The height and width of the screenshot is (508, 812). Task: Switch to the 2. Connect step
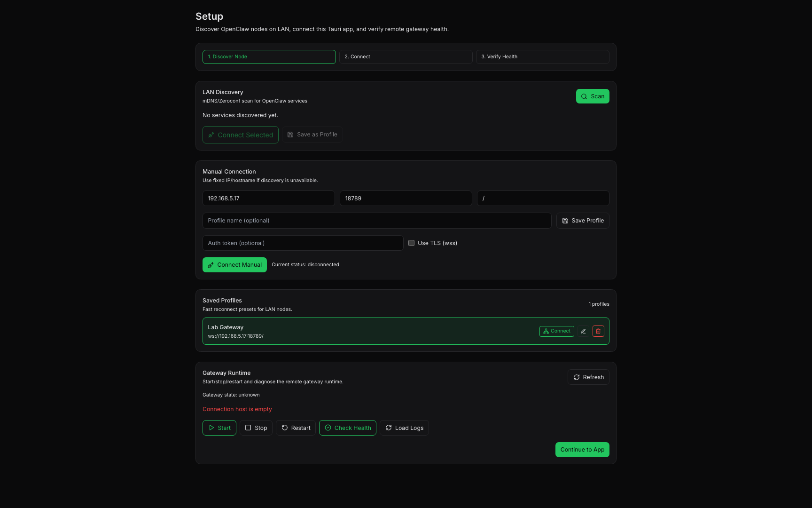point(406,56)
